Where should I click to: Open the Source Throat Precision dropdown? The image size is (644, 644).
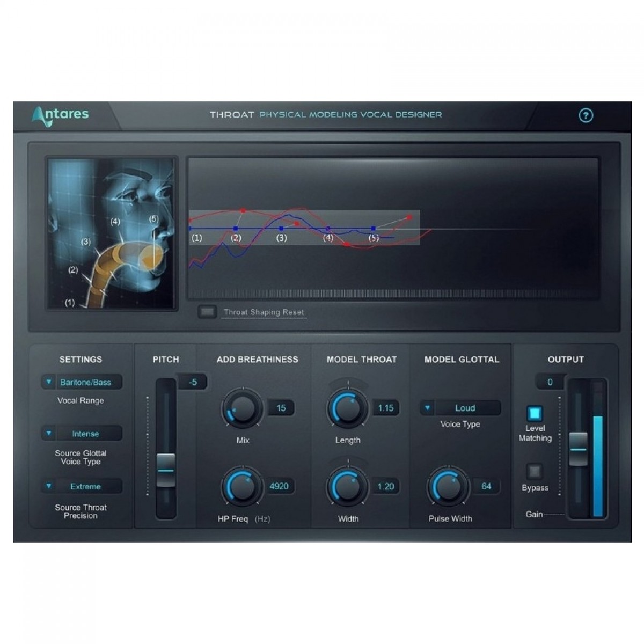tap(82, 487)
